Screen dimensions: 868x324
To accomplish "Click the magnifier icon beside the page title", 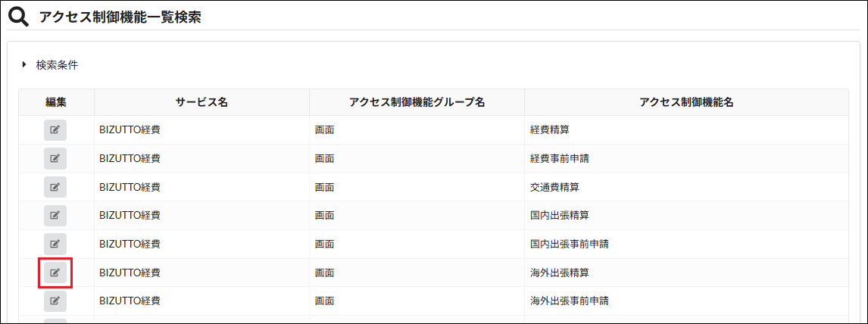I will click(x=19, y=17).
